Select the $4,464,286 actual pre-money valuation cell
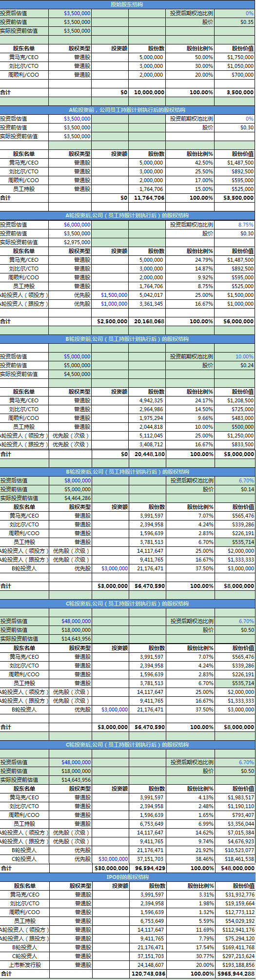This screenshot has height=980, width=256. point(70,498)
